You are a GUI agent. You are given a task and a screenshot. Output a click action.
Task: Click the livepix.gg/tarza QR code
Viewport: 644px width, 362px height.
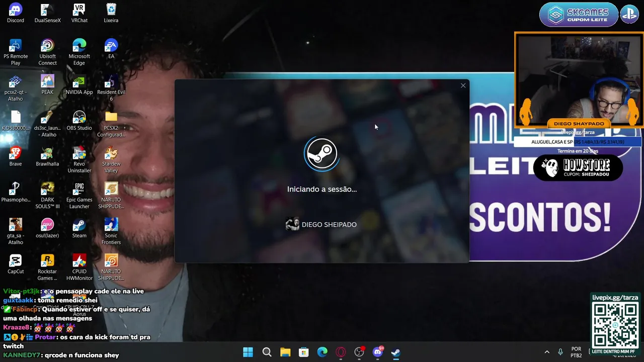pos(615,326)
